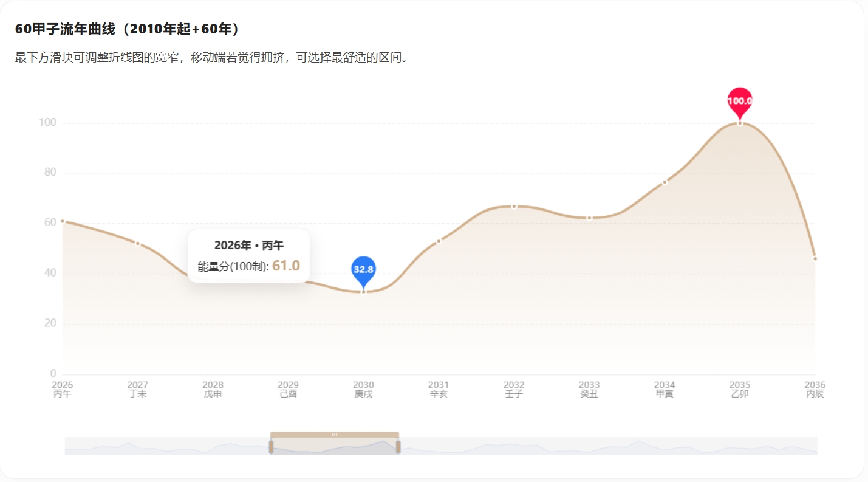Image resolution: width=868 pixels, height=482 pixels.
Task: Click the slider instruction text below the title
Action: (x=211, y=58)
